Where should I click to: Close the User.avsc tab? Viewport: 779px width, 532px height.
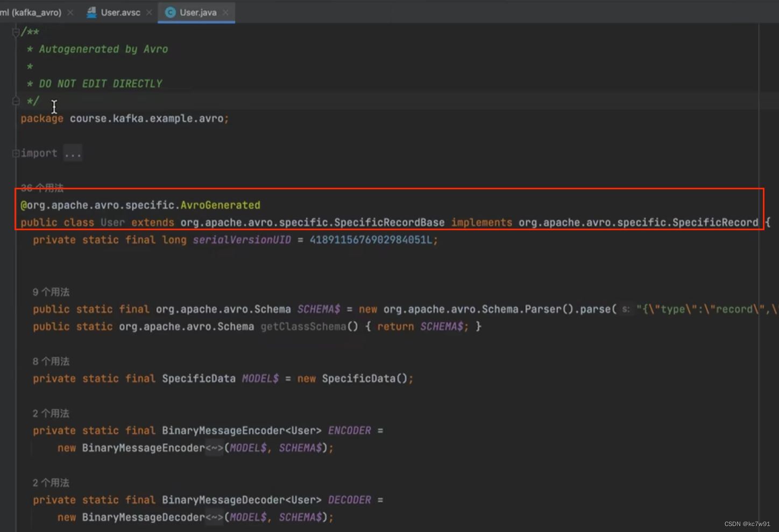[x=149, y=12]
